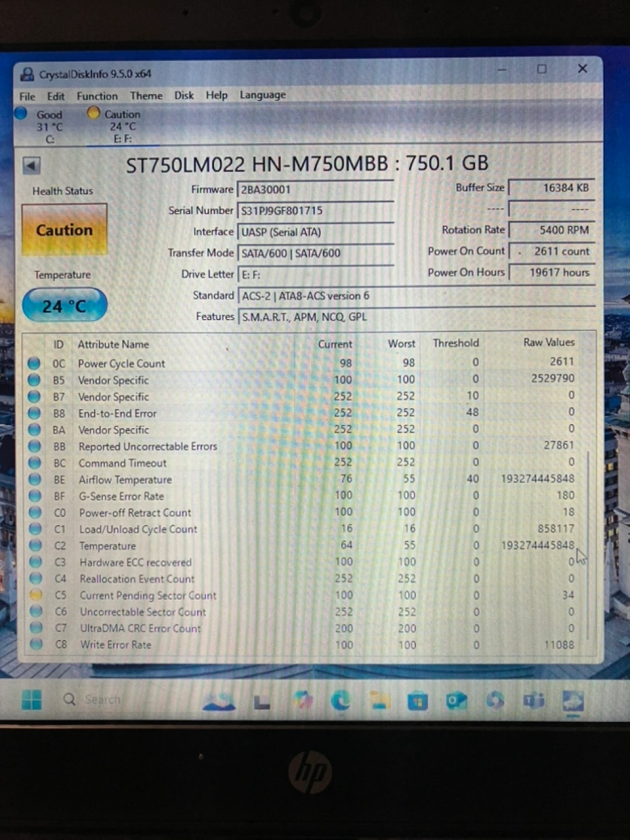The image size is (630, 840).
Task: Click the Rotation Rate field showing 5400 RPM
Action: tap(552, 230)
